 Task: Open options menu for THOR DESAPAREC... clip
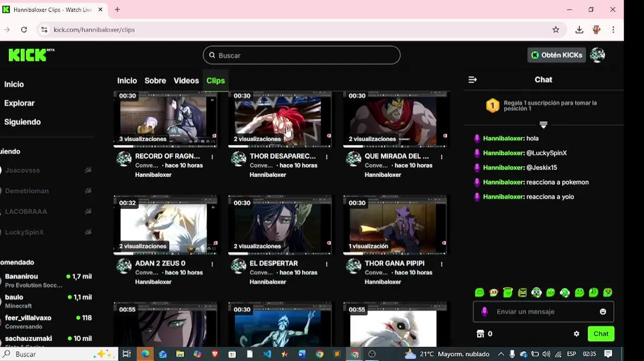[327, 157]
